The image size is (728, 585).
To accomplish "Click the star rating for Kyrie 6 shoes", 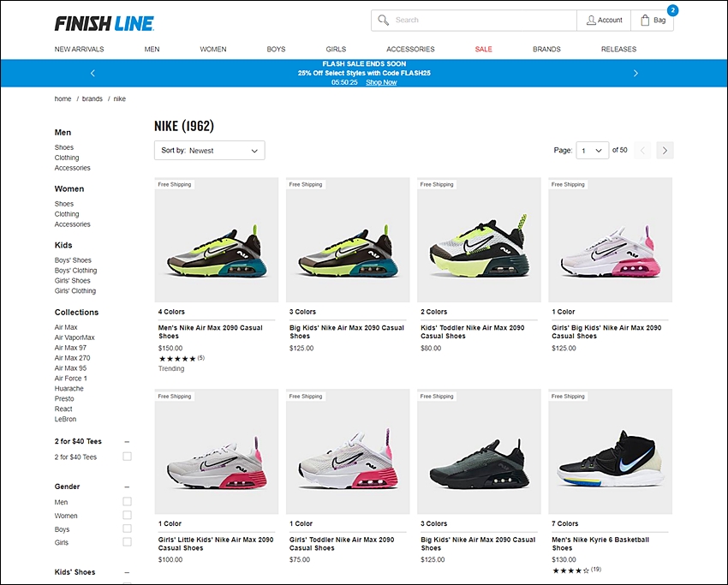I will point(571,570).
